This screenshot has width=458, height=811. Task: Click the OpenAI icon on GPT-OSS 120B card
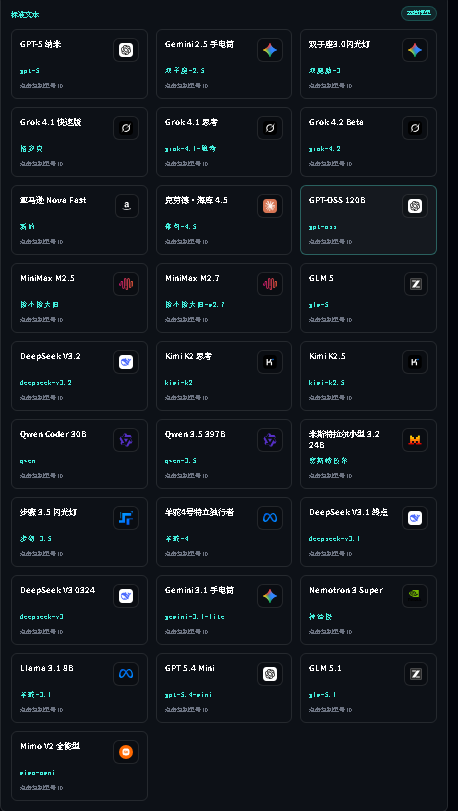pyautogui.click(x=415, y=206)
